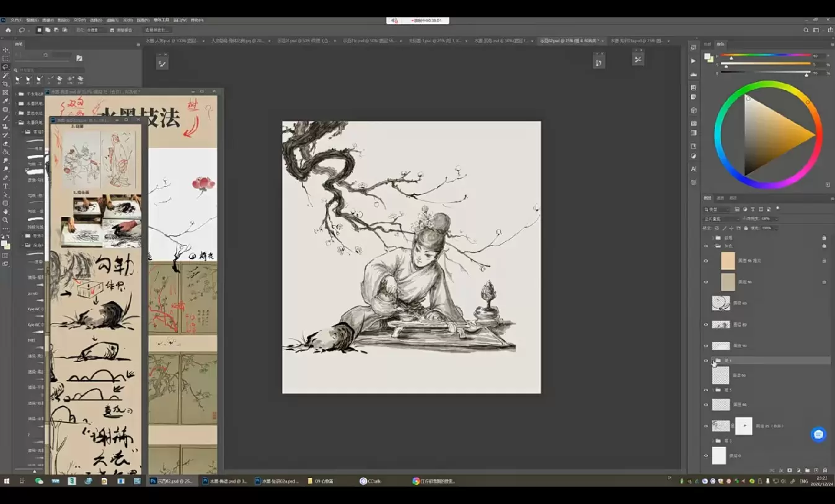Select the Crop tool
Screen dimensions: 835x504
pyautogui.click(x=6, y=84)
